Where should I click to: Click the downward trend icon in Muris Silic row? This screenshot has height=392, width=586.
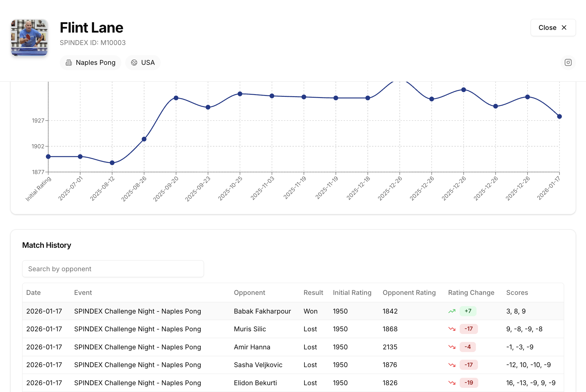[452, 329]
